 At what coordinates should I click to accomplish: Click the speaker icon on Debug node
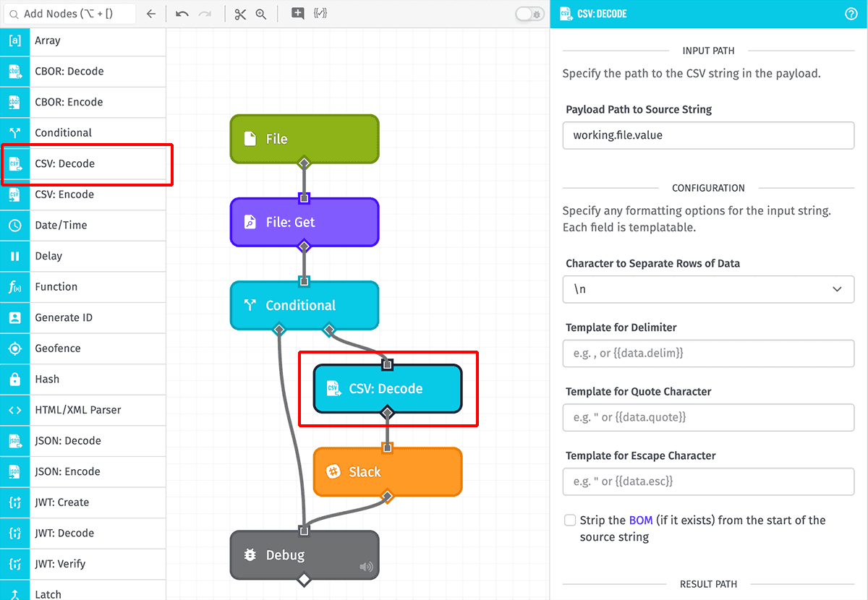tap(367, 567)
